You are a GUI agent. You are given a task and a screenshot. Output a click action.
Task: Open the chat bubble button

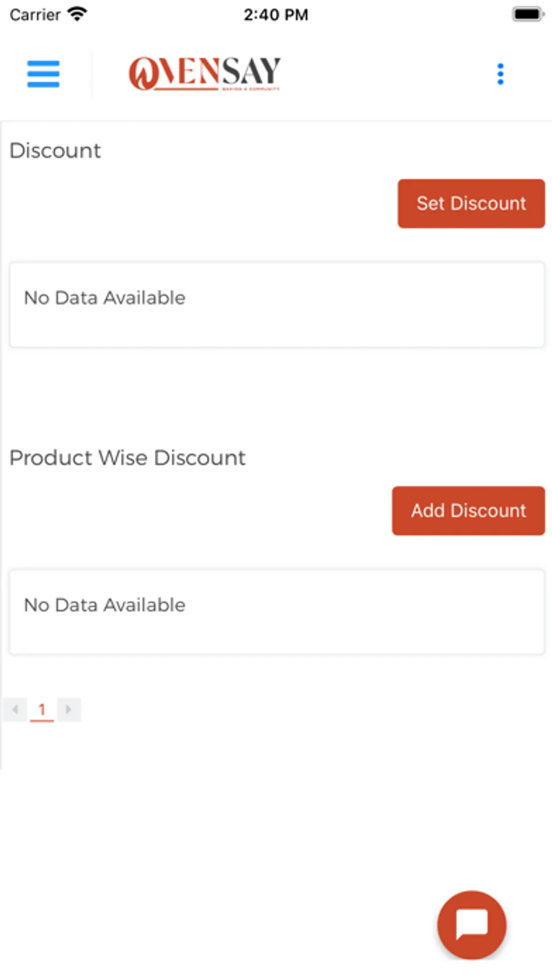(472, 924)
